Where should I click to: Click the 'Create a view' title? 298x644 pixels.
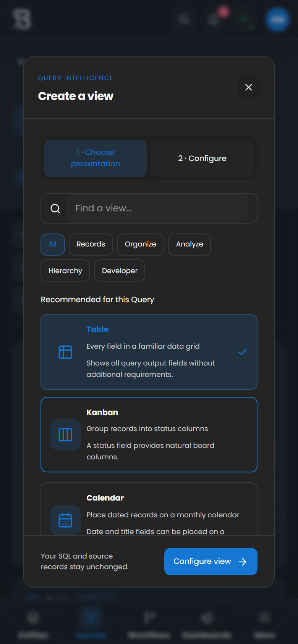tap(76, 96)
